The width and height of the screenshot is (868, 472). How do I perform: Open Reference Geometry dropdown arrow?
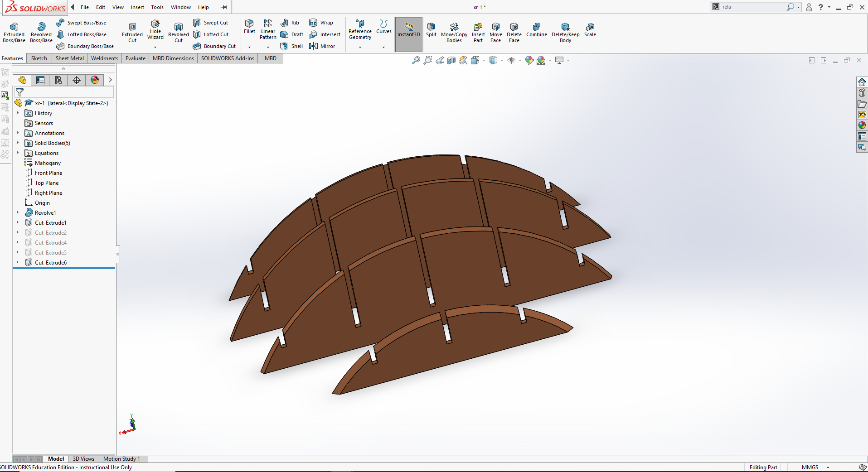360,47
